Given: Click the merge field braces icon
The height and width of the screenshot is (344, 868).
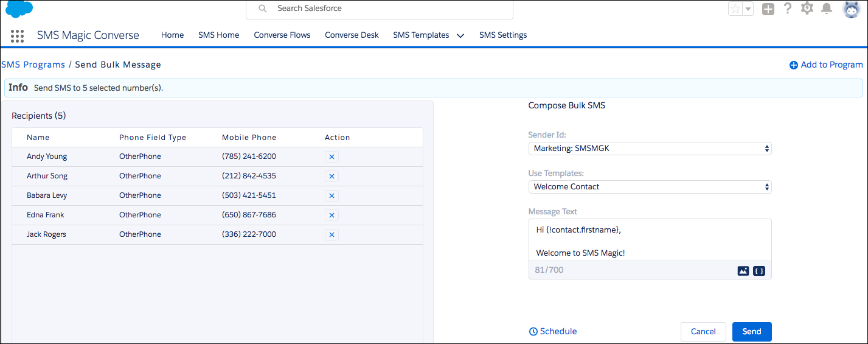Looking at the screenshot, I should pyautogui.click(x=759, y=270).
